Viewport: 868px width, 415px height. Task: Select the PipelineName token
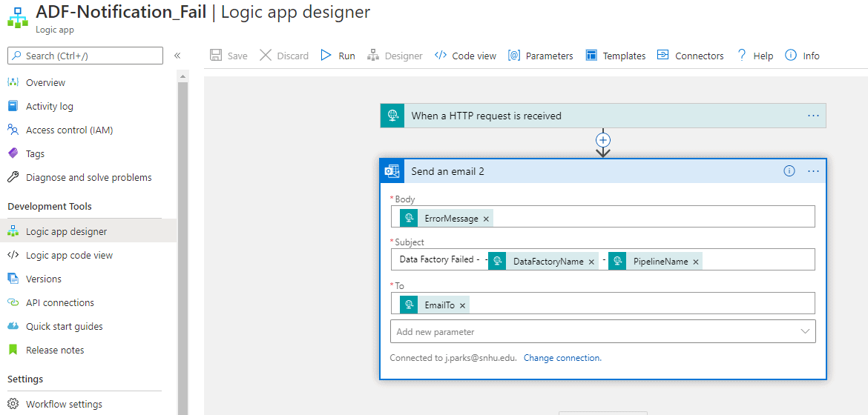(655, 261)
